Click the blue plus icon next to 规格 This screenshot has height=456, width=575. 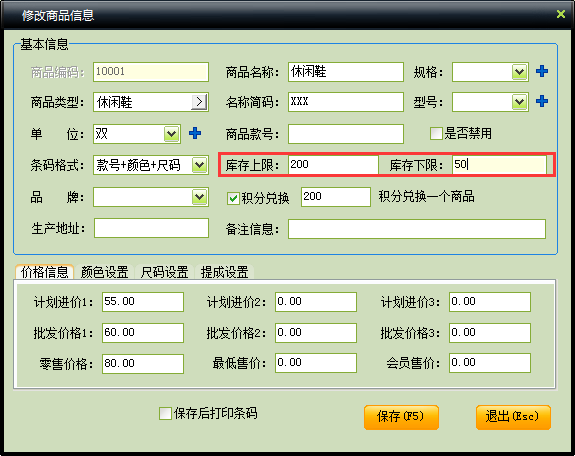pos(542,71)
